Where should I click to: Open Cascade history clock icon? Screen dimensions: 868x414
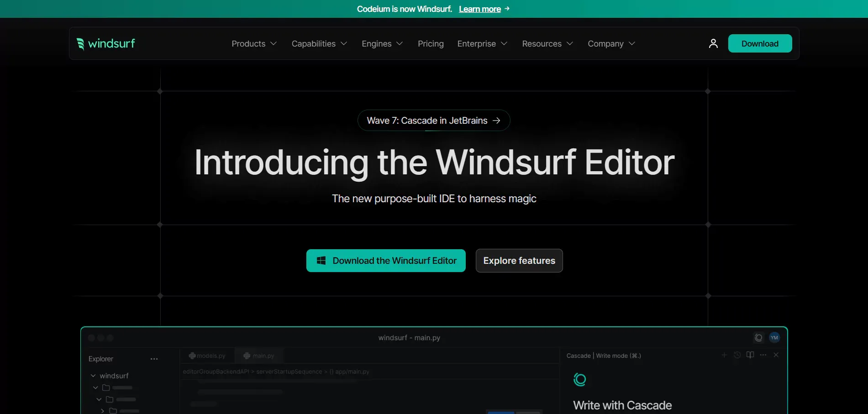pyautogui.click(x=737, y=355)
